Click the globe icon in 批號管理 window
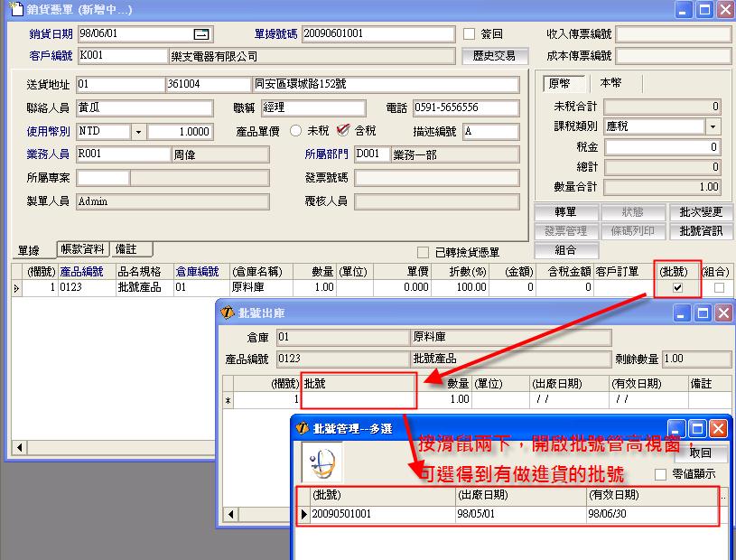 [x=321, y=465]
